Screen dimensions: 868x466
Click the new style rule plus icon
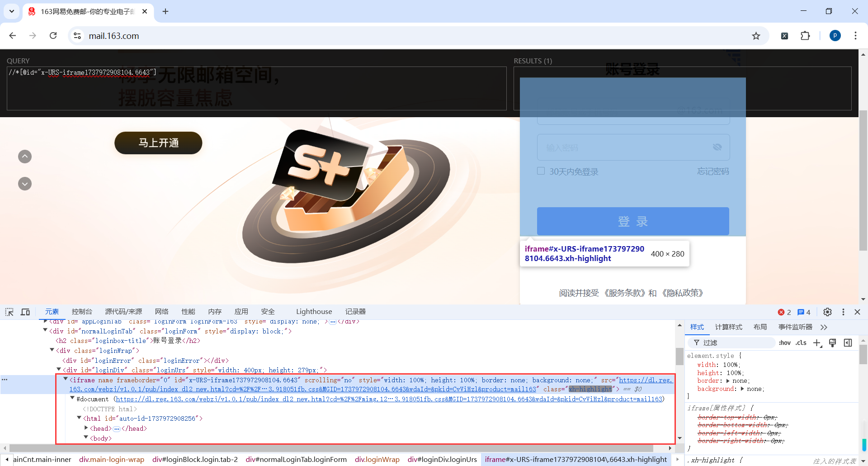point(817,343)
